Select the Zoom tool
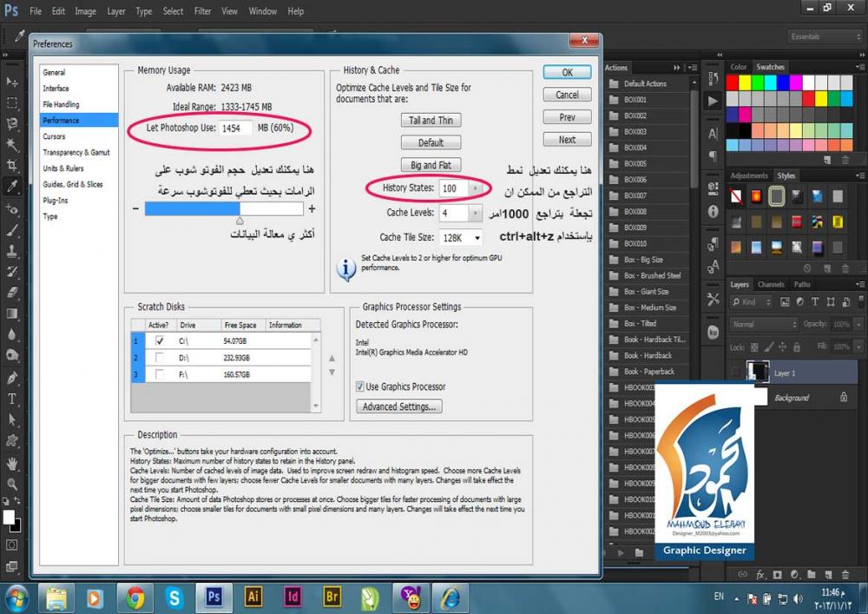Viewport: 868px width, 614px height. coord(11,485)
